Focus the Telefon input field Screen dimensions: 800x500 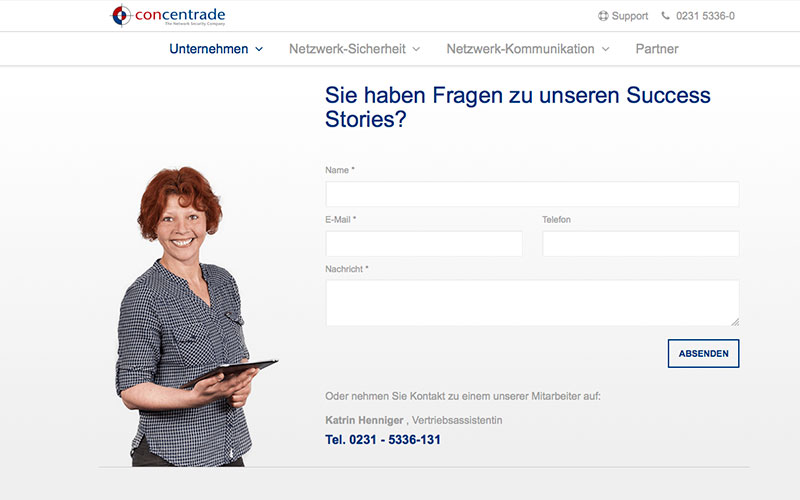point(640,243)
